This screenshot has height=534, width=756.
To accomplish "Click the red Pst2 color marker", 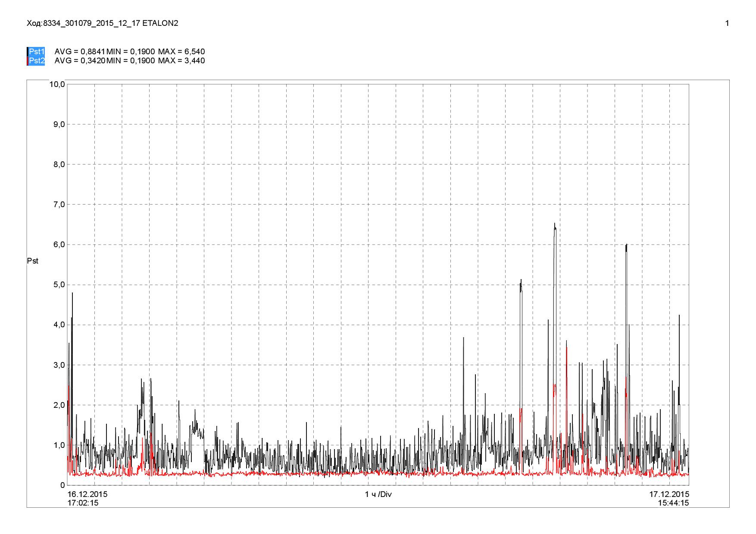I will coord(28,61).
